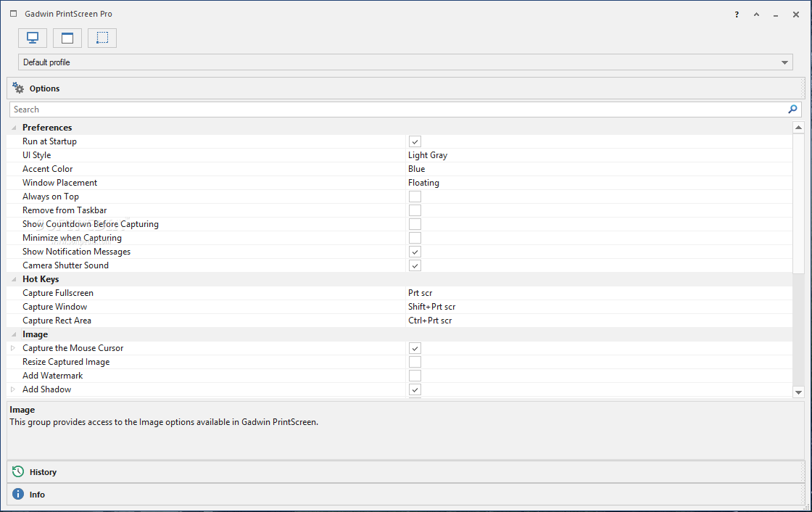Image resolution: width=812 pixels, height=512 pixels.
Task: Disable Camera Shutter Sound checkbox
Action: (415, 265)
